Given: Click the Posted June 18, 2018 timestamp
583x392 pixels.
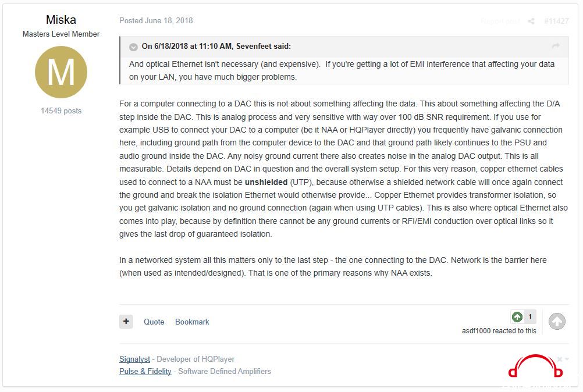Looking at the screenshot, I should pyautogui.click(x=156, y=21).
